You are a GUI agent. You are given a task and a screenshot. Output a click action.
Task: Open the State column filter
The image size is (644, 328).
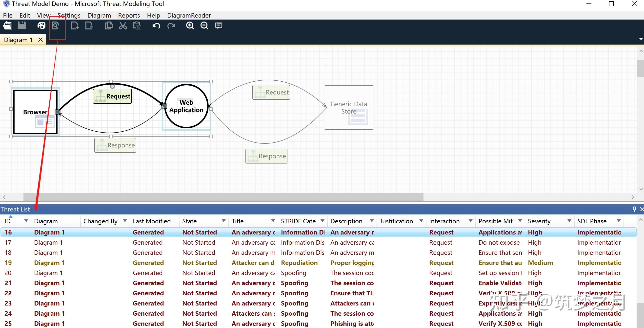coord(223,221)
